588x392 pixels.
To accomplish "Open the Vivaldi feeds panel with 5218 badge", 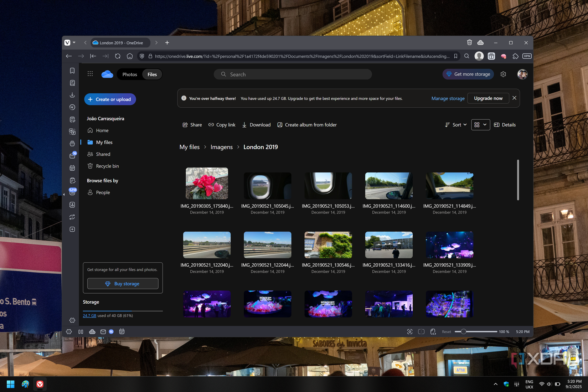I will coord(72,192).
